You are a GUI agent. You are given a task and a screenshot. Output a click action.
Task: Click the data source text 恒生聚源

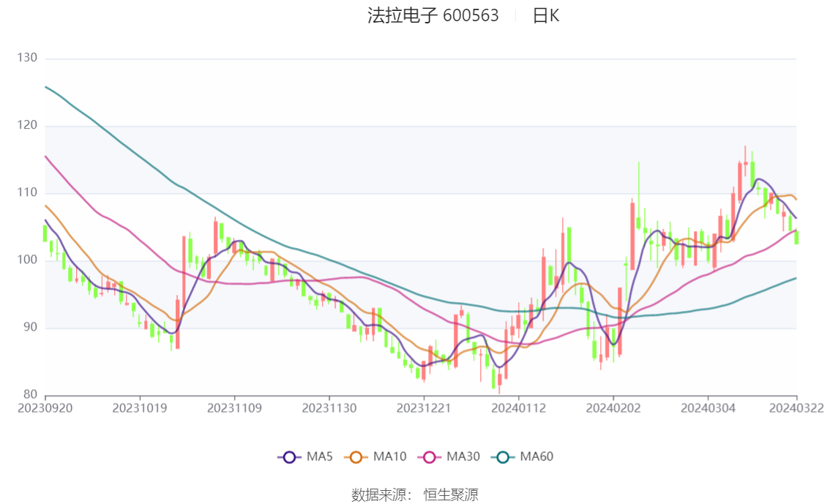(451, 495)
